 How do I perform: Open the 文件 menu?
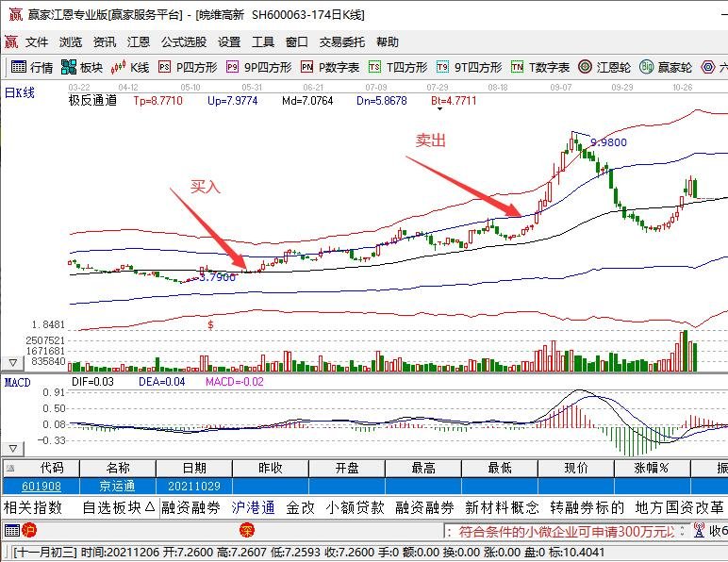point(37,42)
